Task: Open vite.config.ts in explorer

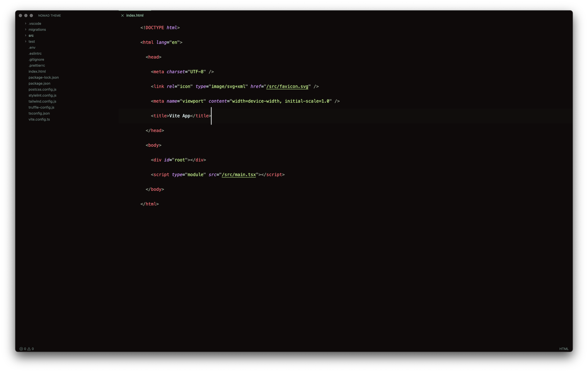Action: tap(39, 119)
